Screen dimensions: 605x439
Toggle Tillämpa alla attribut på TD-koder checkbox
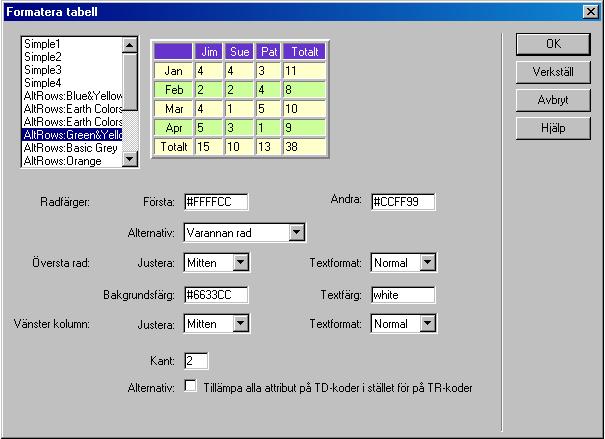tap(190, 386)
